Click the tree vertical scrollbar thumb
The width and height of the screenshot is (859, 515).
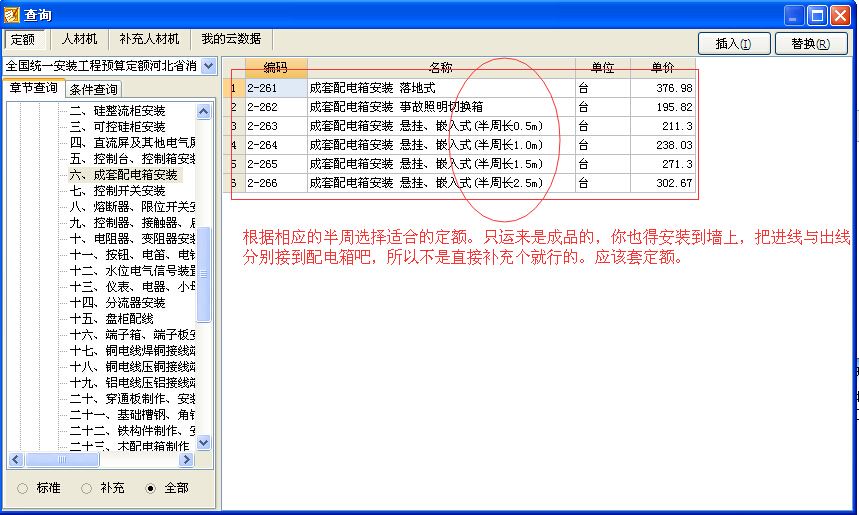click(x=203, y=274)
